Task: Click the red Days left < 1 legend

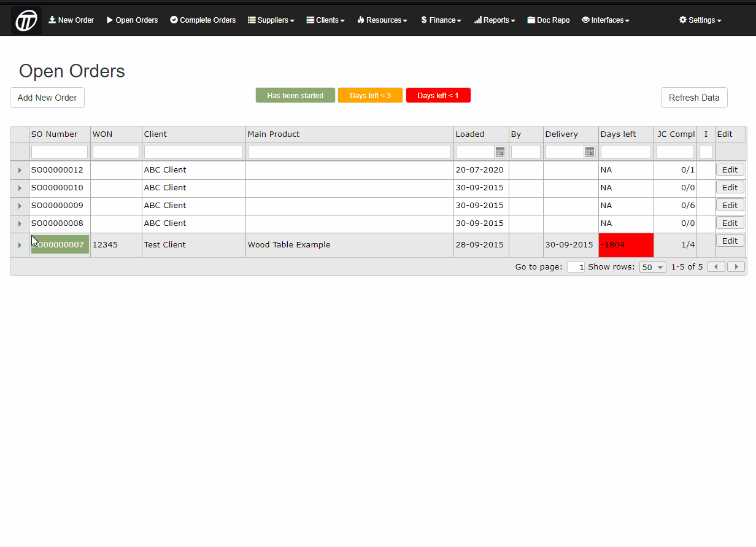Action: [x=438, y=96]
